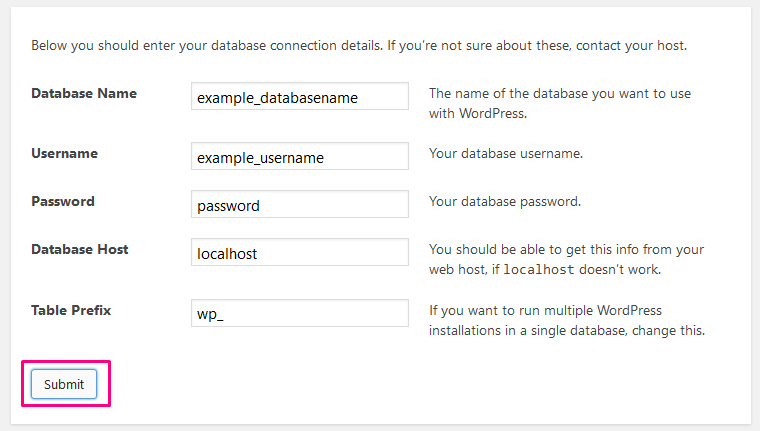Click the Submit button
The width and height of the screenshot is (760, 431).
tap(64, 384)
